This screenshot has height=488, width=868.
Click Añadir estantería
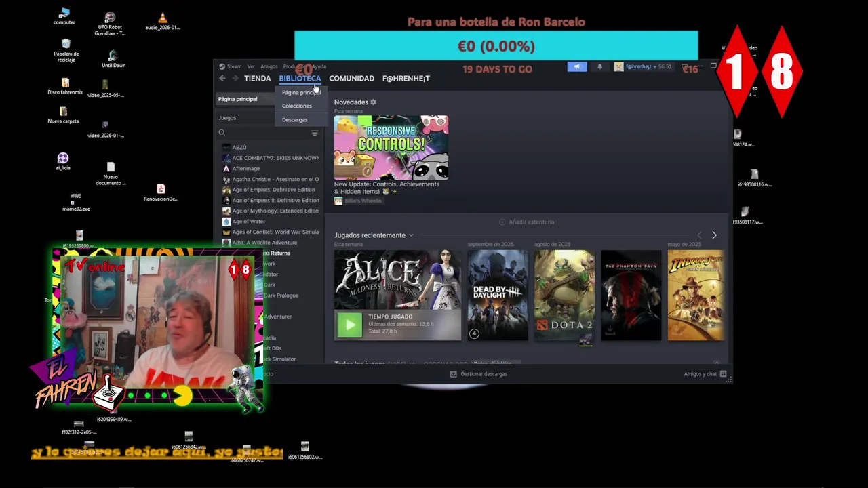[527, 222]
